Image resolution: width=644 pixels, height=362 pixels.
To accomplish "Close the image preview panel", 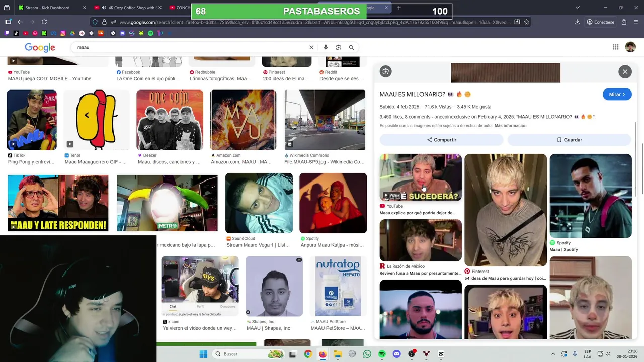I will (x=625, y=72).
